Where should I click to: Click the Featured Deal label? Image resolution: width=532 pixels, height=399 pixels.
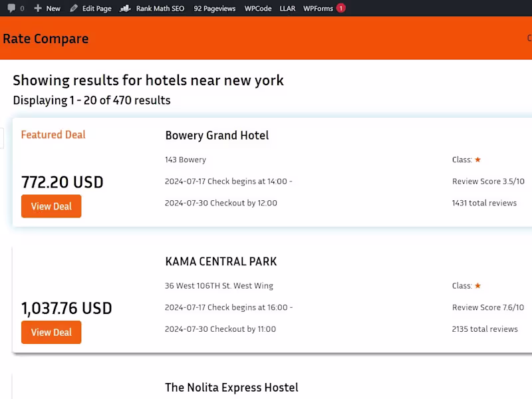pyautogui.click(x=53, y=135)
